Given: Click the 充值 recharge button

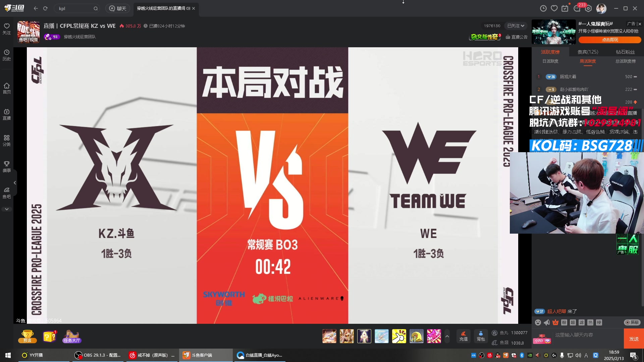Looking at the screenshot, I should coord(464,336).
